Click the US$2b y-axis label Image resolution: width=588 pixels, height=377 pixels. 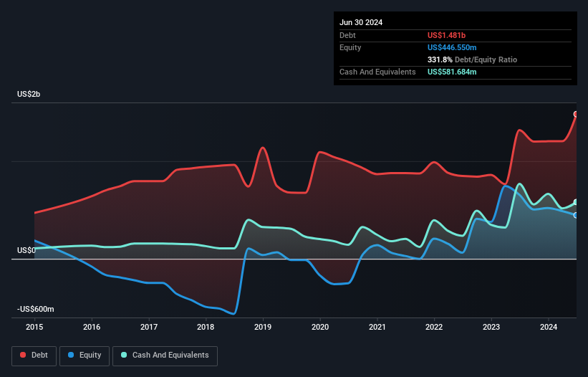click(29, 94)
